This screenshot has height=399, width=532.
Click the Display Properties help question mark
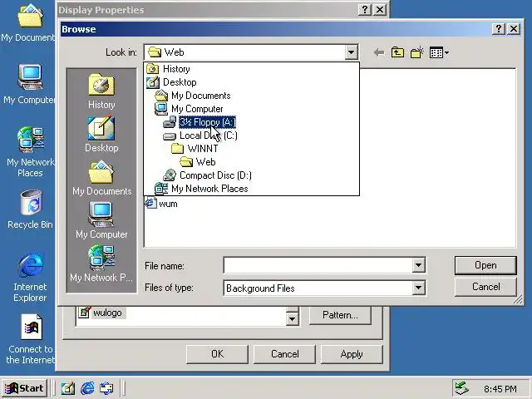[365, 9]
